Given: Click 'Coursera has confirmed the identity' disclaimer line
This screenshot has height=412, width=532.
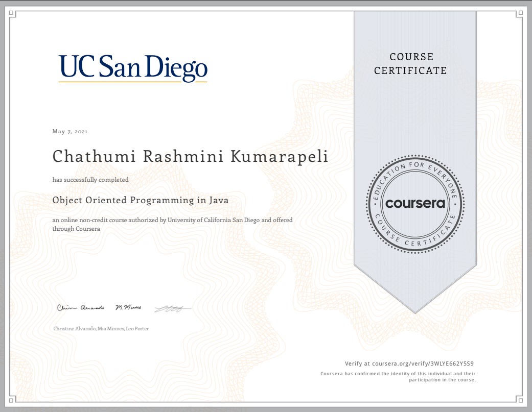Looking at the screenshot, I should (x=398, y=374).
